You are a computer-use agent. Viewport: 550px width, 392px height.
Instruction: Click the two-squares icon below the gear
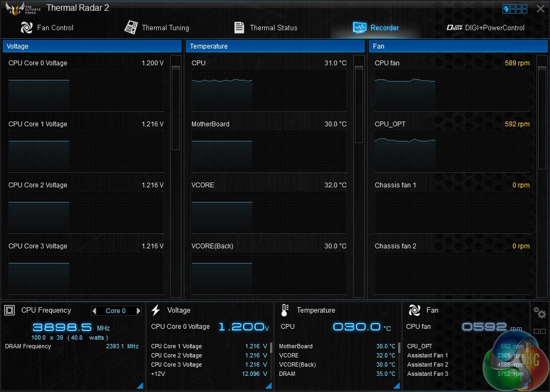point(540,331)
